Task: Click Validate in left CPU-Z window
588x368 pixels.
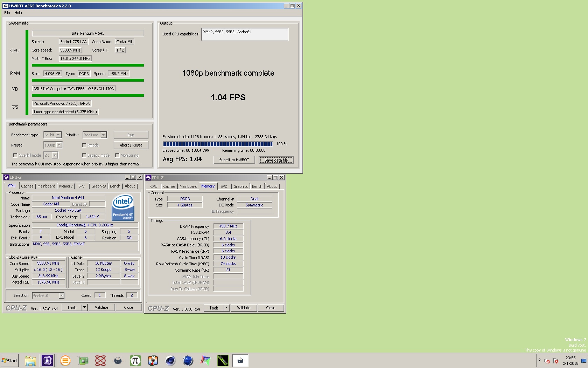Action: pyautogui.click(x=101, y=307)
